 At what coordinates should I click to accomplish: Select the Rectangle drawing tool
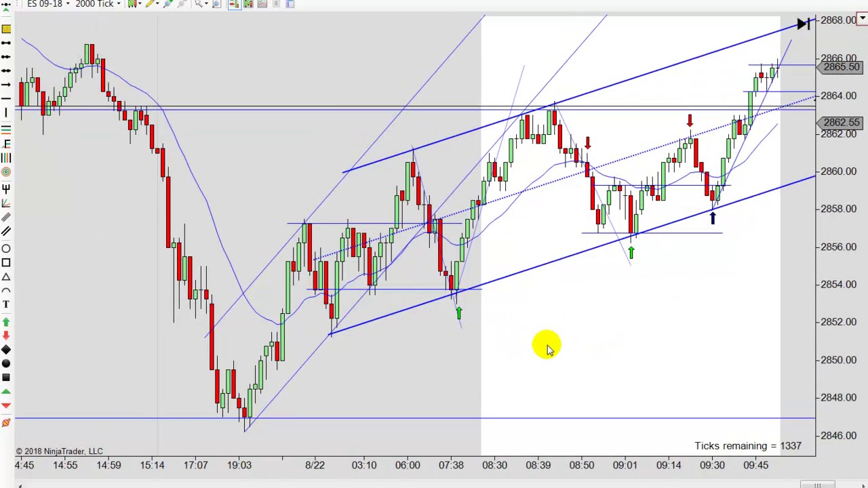point(6,263)
